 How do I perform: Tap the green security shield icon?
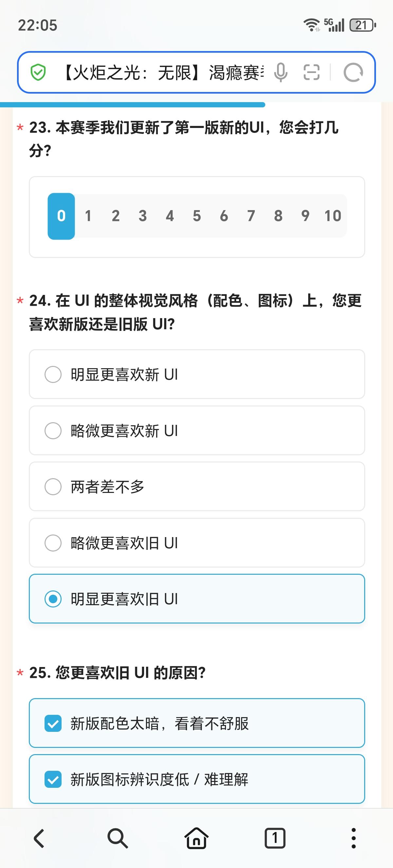point(38,72)
